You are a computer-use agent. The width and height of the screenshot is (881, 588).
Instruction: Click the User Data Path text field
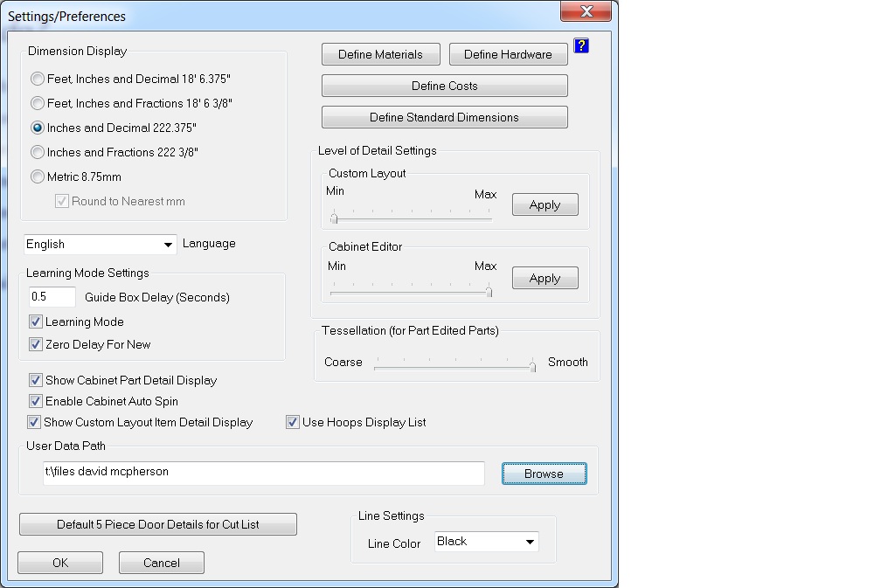click(263, 473)
